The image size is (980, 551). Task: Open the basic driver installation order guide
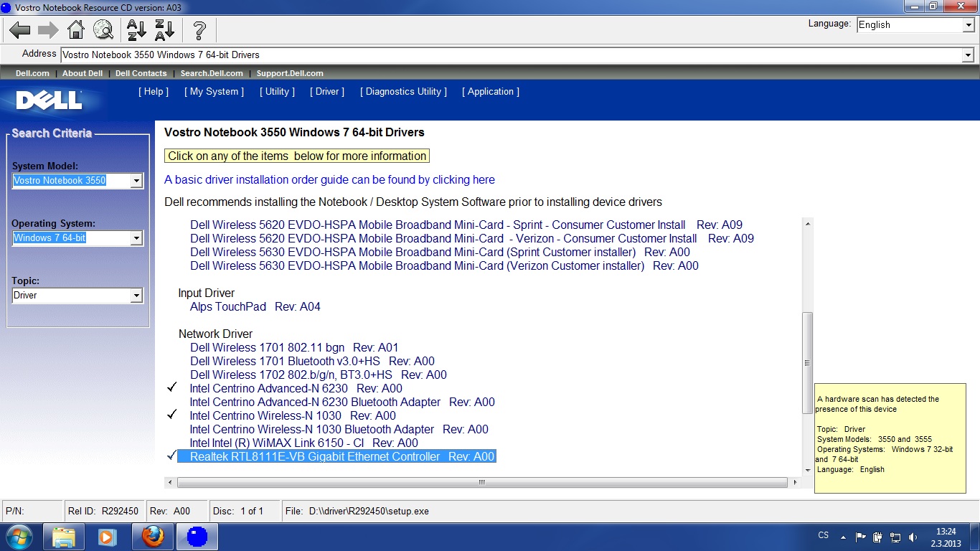click(x=329, y=180)
